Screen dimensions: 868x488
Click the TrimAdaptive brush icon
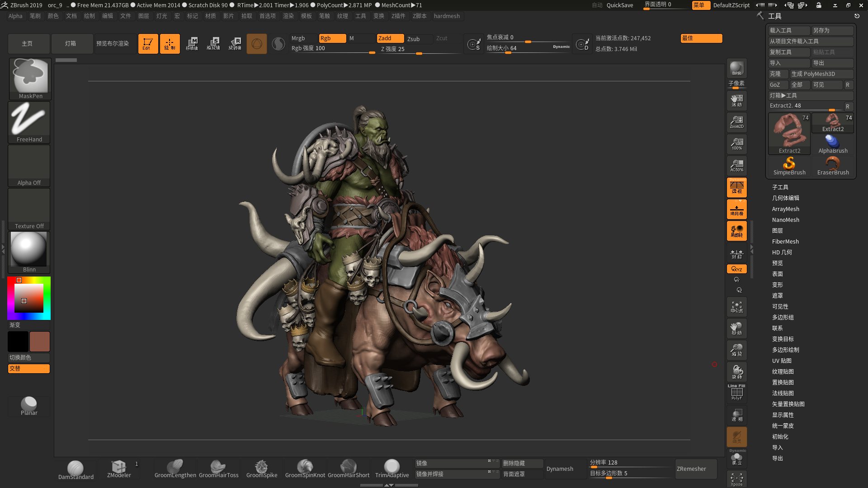click(x=392, y=469)
